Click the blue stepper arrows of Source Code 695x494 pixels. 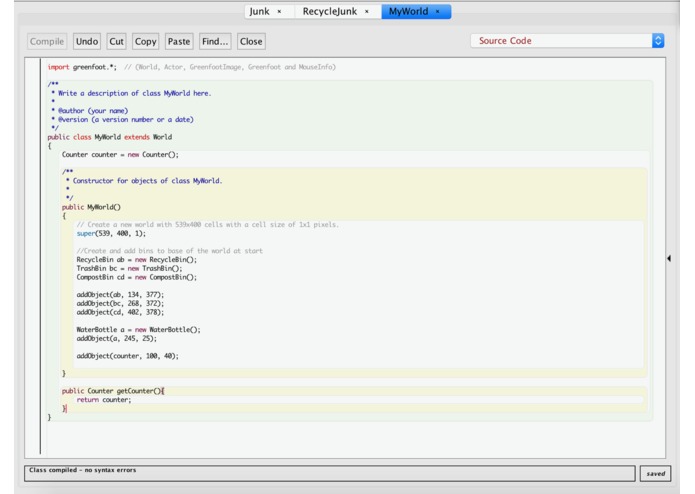point(658,41)
